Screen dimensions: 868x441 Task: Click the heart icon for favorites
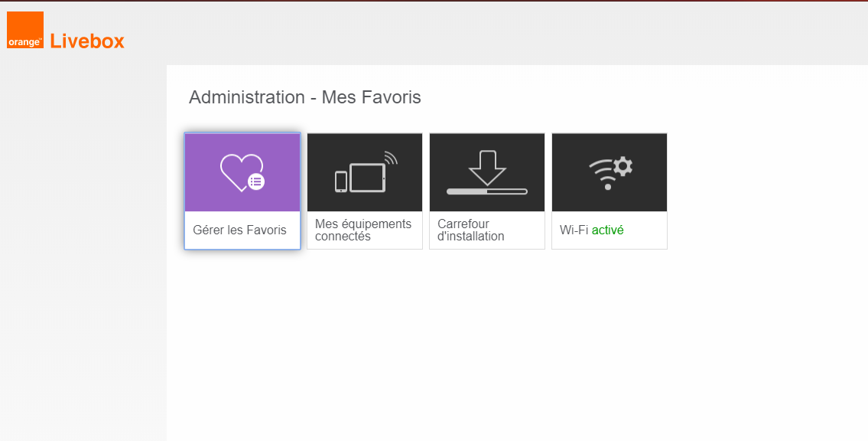(x=239, y=171)
